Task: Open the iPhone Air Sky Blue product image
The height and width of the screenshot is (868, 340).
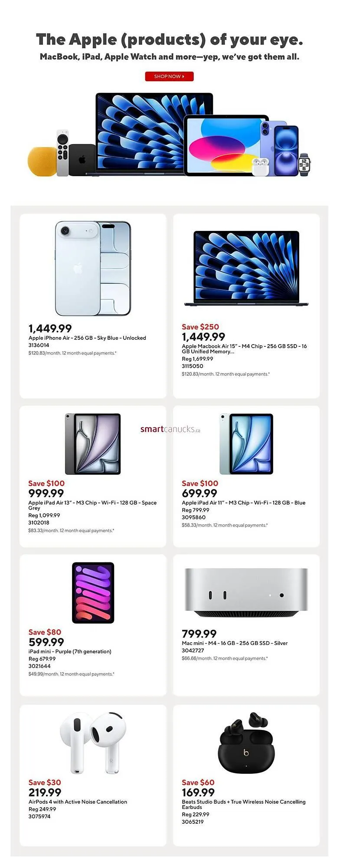Action: [93, 268]
